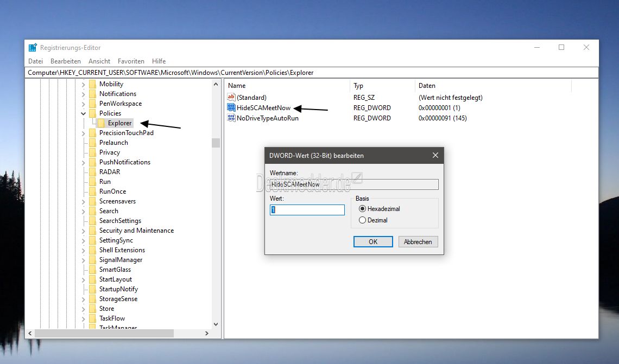Click the Policies folder icon
Viewport: 619px width, 364px height.
point(92,113)
